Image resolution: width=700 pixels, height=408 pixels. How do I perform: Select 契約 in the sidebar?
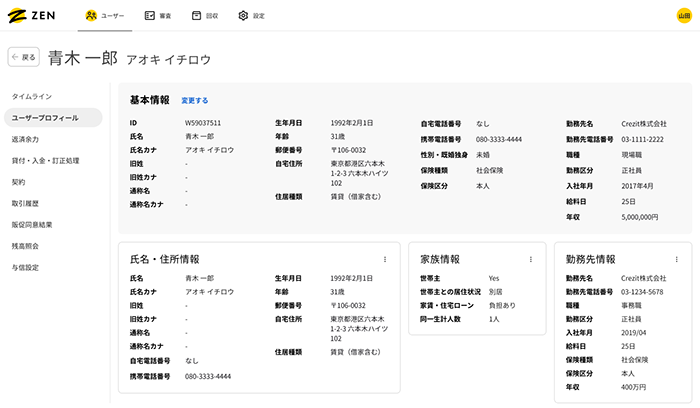coord(18,182)
